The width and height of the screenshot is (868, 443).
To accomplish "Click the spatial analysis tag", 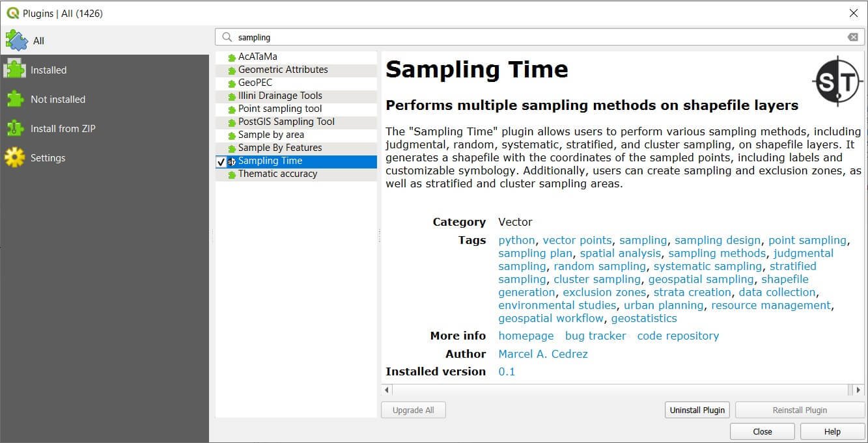I will pyautogui.click(x=621, y=253).
